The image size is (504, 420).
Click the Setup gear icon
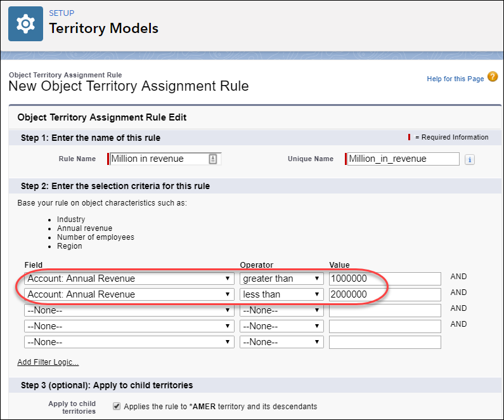26,24
